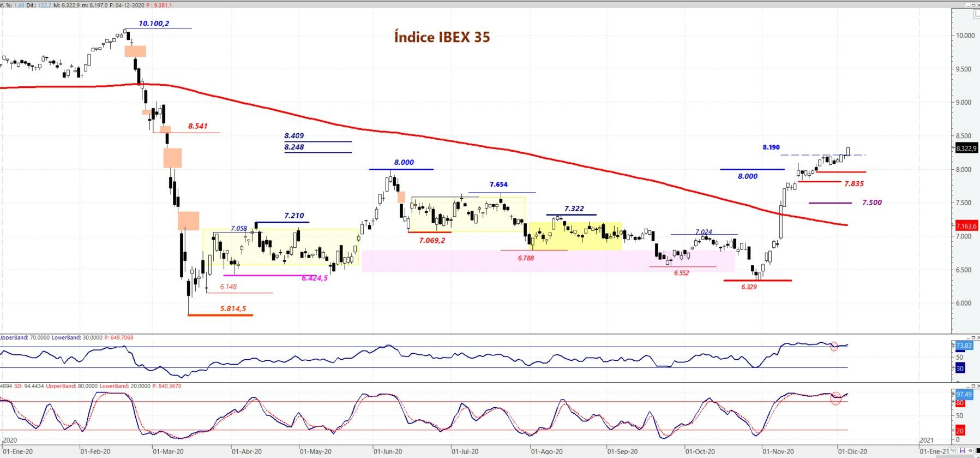Click the 8.190 level label
Viewport: 980px width, 458px height.
771,147
